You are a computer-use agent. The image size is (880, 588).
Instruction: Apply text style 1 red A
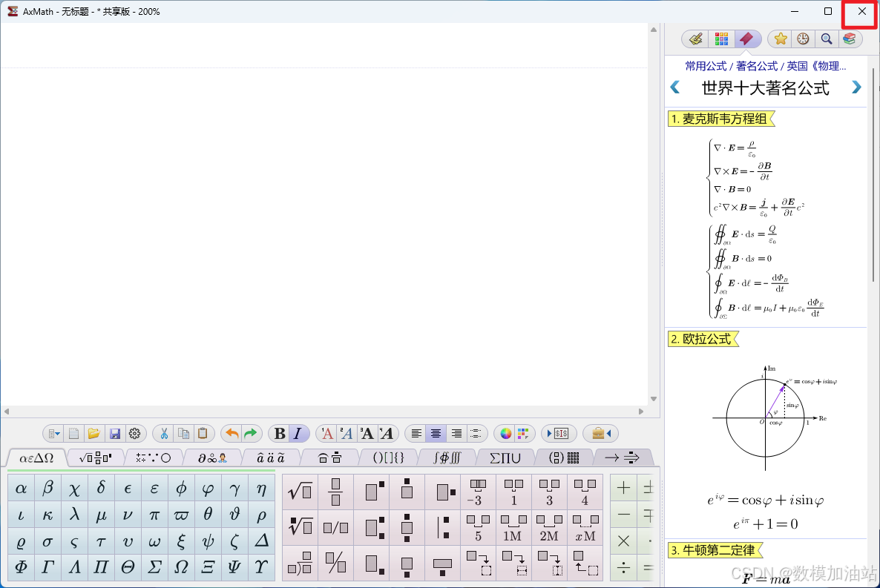[327, 434]
